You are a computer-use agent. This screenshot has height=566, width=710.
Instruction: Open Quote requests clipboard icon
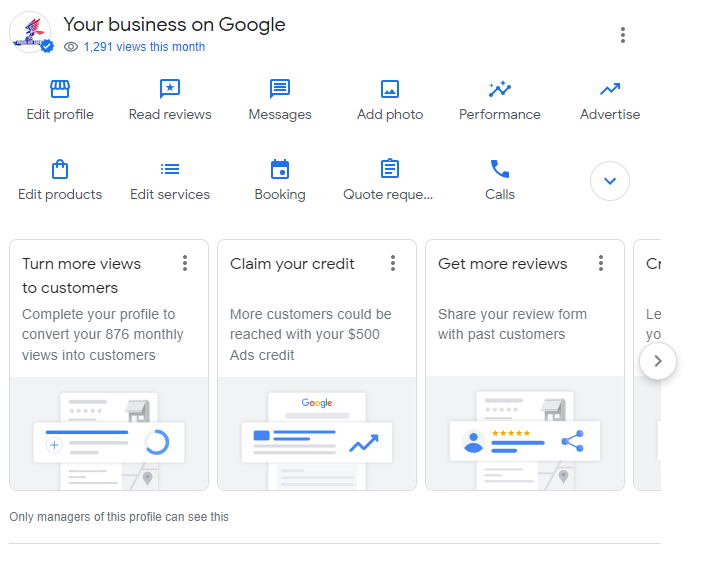[x=390, y=169]
